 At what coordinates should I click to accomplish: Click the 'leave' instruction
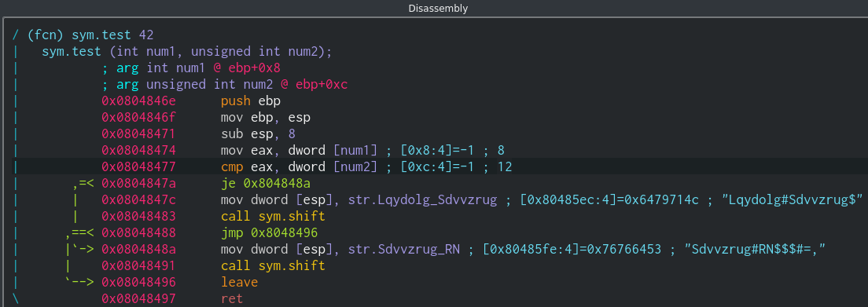pyautogui.click(x=239, y=282)
